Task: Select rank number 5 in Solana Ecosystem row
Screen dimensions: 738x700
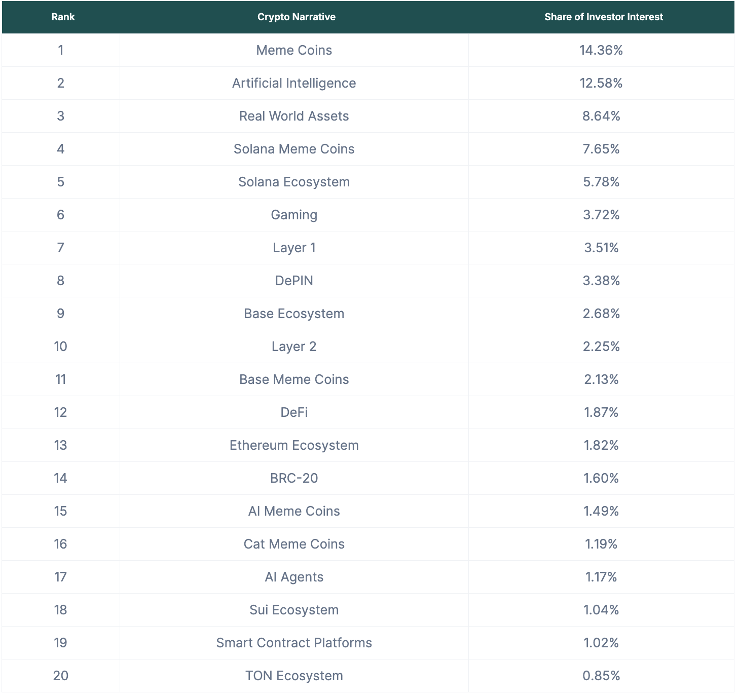Action: [x=61, y=182]
